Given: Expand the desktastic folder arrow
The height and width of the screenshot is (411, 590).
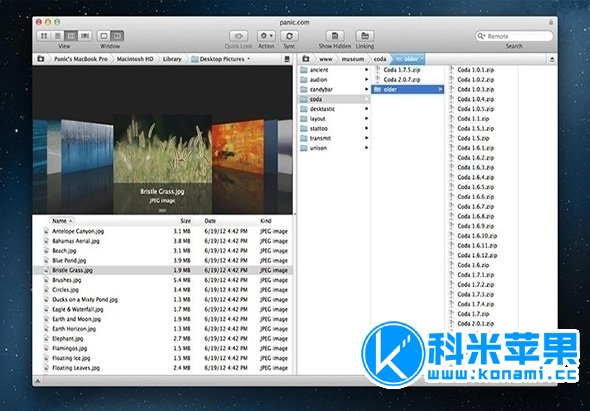Looking at the screenshot, I should click(x=366, y=109).
